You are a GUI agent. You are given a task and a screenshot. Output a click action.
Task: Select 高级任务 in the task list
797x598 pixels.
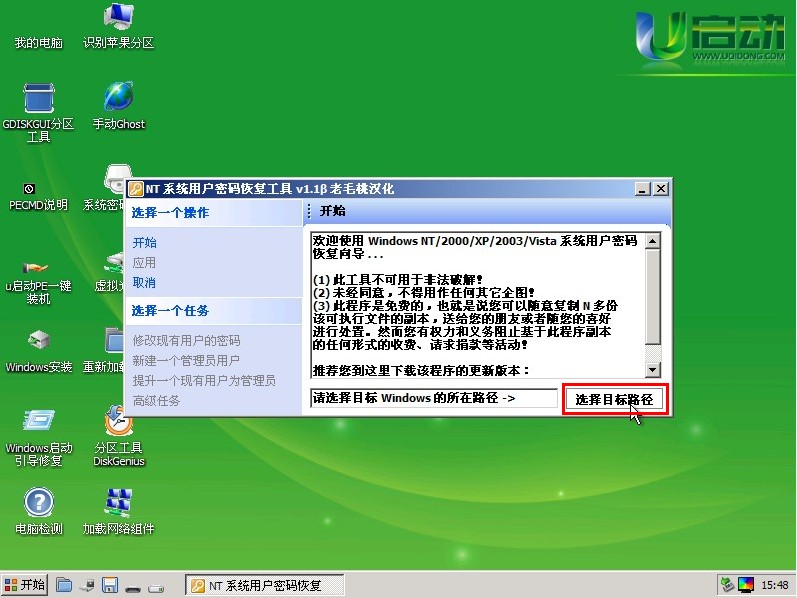pyautogui.click(x=156, y=401)
